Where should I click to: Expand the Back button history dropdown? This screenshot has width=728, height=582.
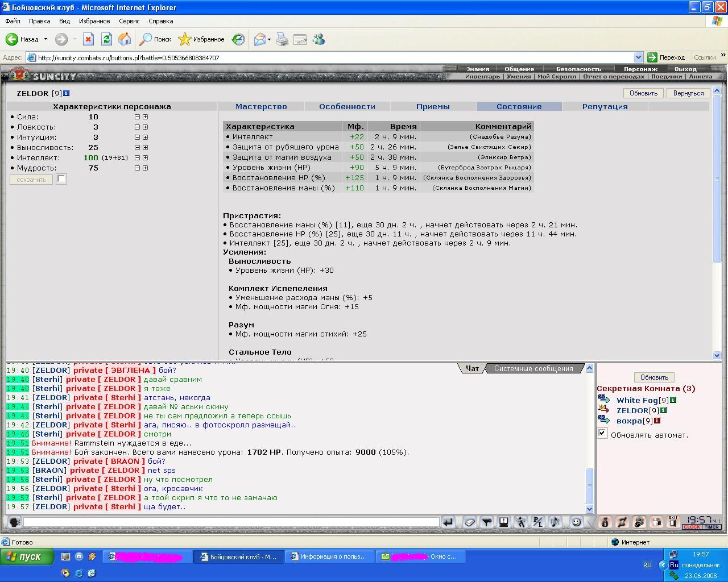[45, 39]
